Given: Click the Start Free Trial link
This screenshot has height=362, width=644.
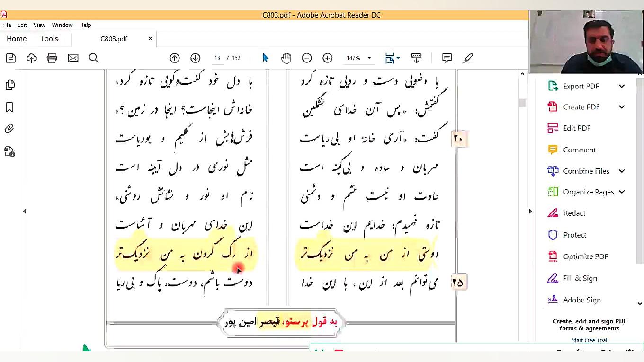Looking at the screenshot, I should [x=589, y=340].
